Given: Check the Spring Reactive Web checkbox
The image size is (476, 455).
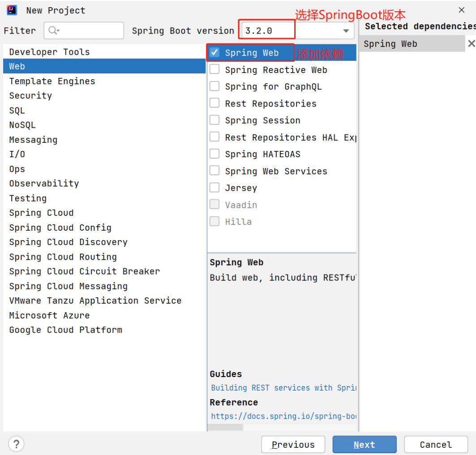Looking at the screenshot, I should [x=214, y=69].
